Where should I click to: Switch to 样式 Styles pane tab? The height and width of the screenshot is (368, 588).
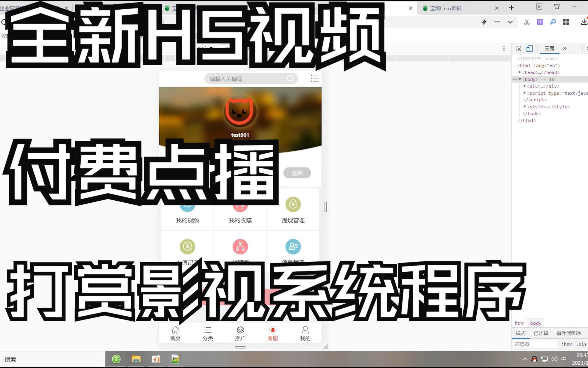click(521, 333)
